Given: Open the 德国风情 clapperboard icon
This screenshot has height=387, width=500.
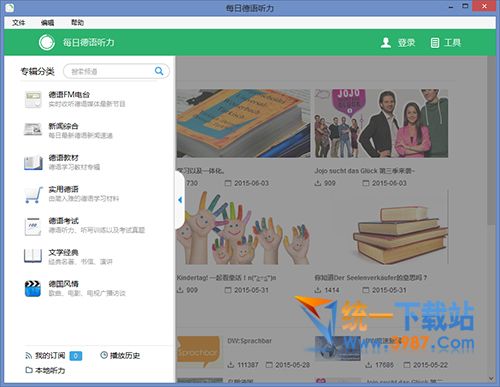Looking at the screenshot, I should click(x=33, y=289).
